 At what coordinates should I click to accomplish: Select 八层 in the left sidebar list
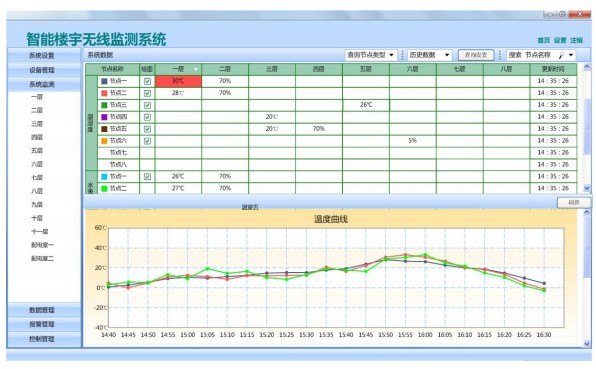pos(37,191)
